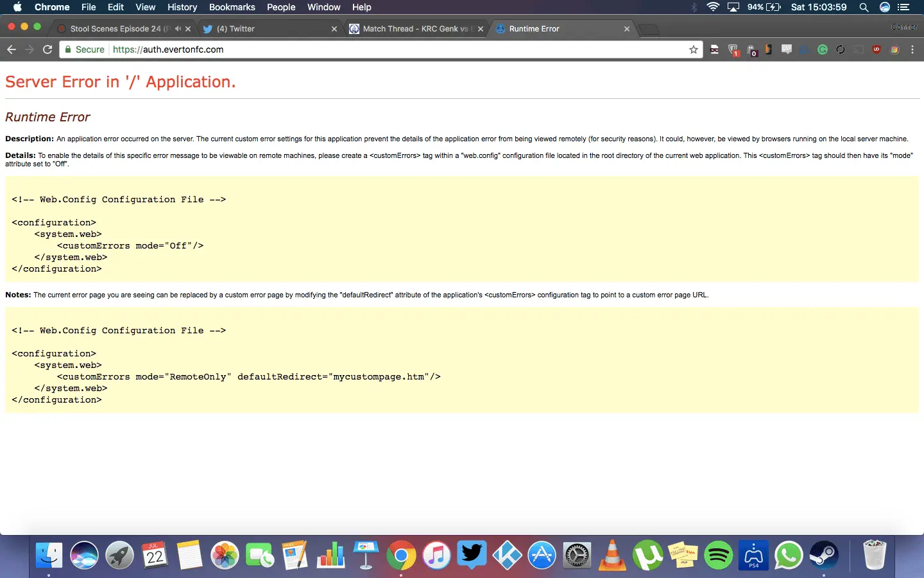Click the bold Notes: label
Image resolution: width=924 pixels, height=578 pixels.
coord(18,295)
